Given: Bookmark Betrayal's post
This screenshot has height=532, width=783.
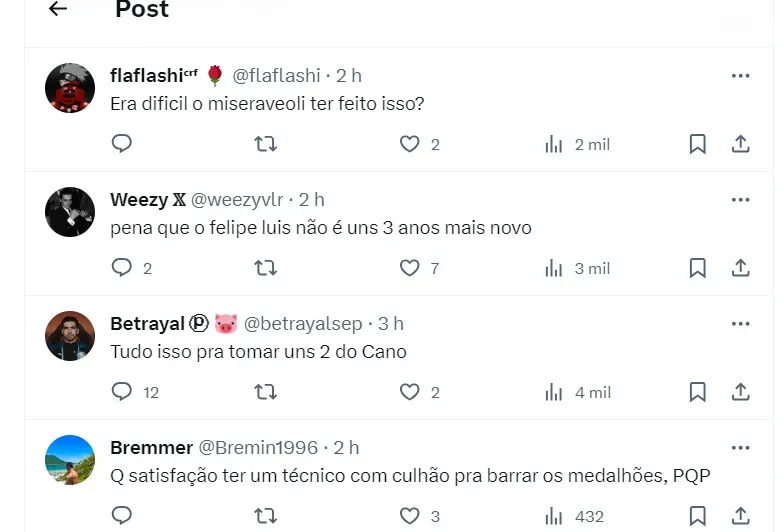Looking at the screenshot, I should point(698,392).
